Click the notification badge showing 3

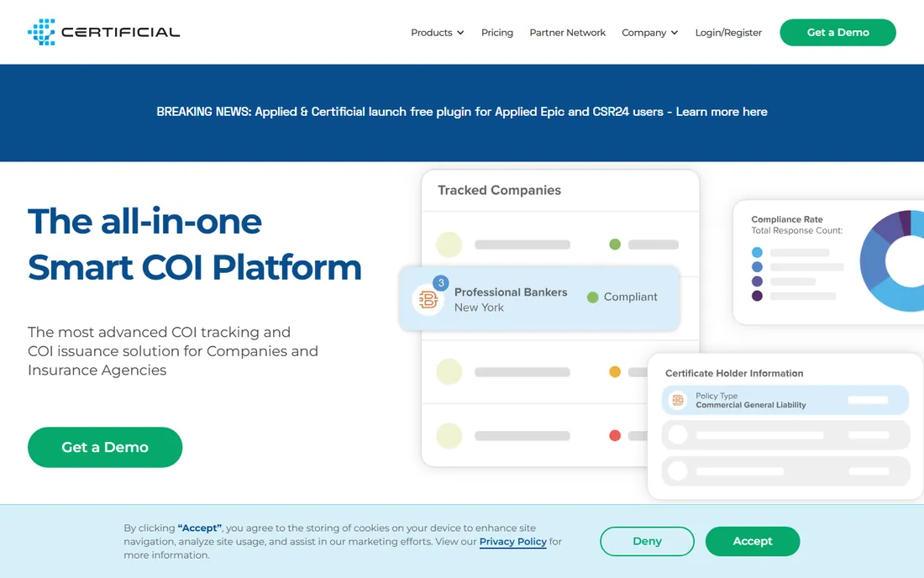point(441,283)
